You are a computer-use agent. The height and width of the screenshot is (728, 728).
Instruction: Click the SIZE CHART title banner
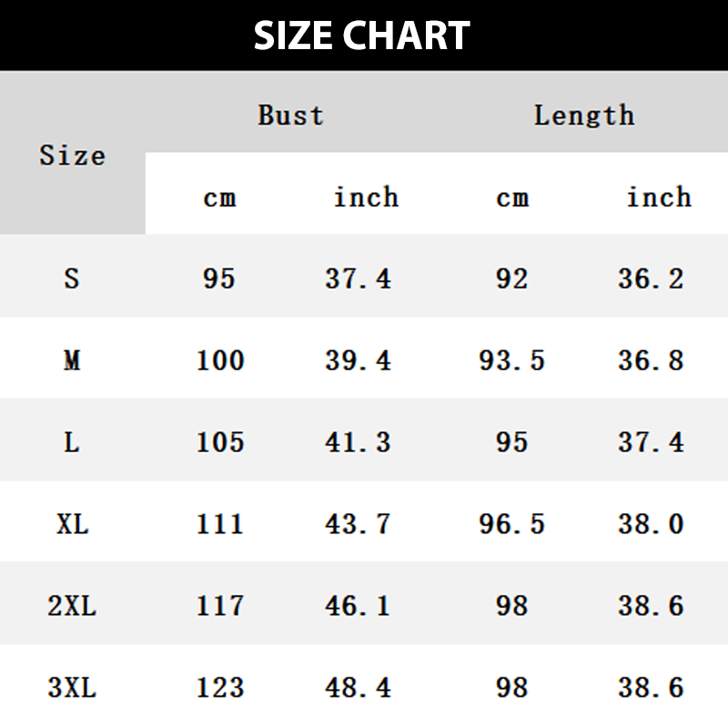362,35
